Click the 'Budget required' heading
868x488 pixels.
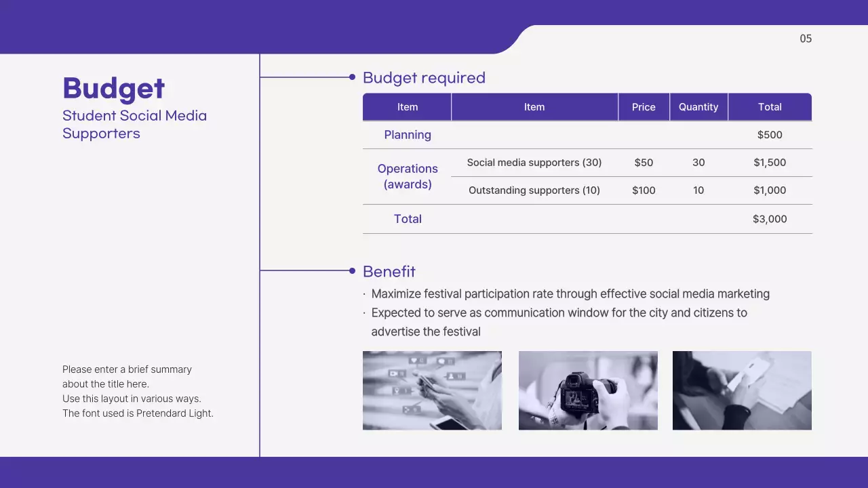[424, 78]
